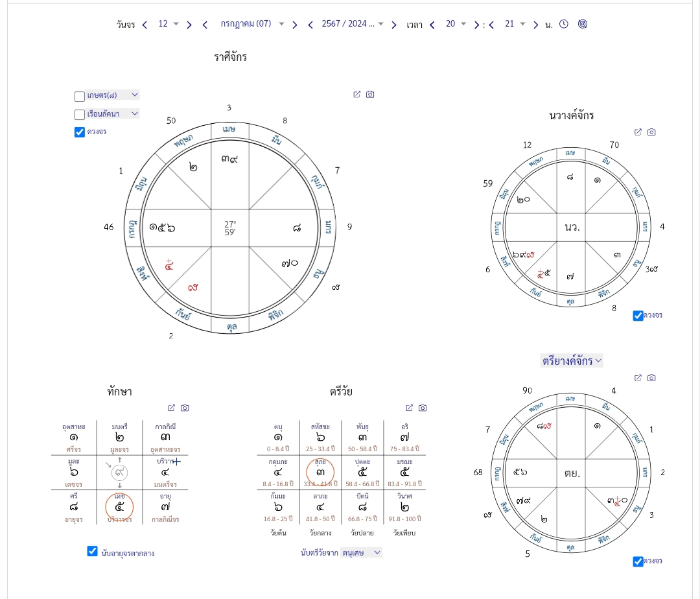The height and width of the screenshot is (599, 700).
Task: Open นับตรีวัยจาก ตนุเศษ dropdown
Action: coord(361,552)
